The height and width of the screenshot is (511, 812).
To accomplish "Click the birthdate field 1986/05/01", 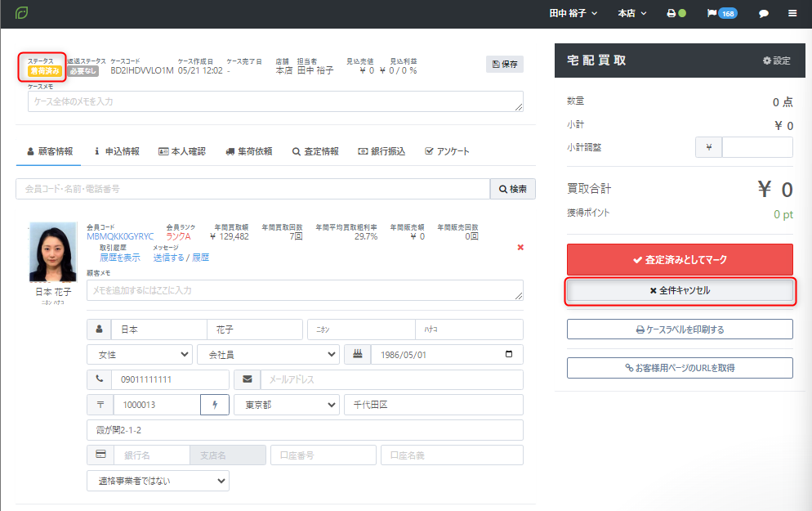I will click(447, 355).
